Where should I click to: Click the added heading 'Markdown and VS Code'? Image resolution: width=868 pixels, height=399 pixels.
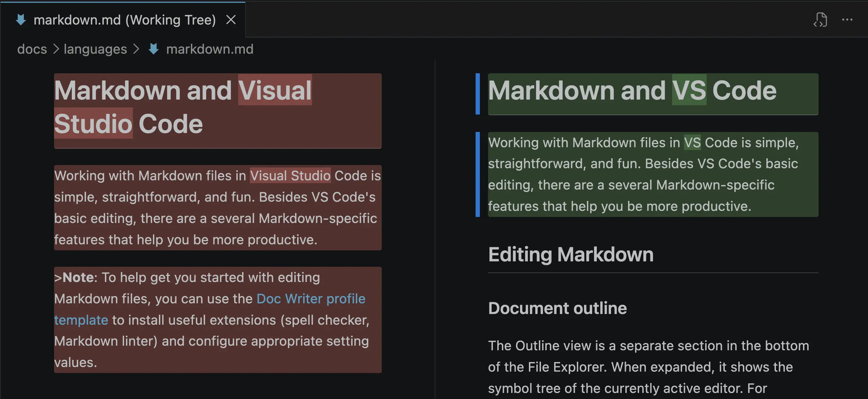653,94
